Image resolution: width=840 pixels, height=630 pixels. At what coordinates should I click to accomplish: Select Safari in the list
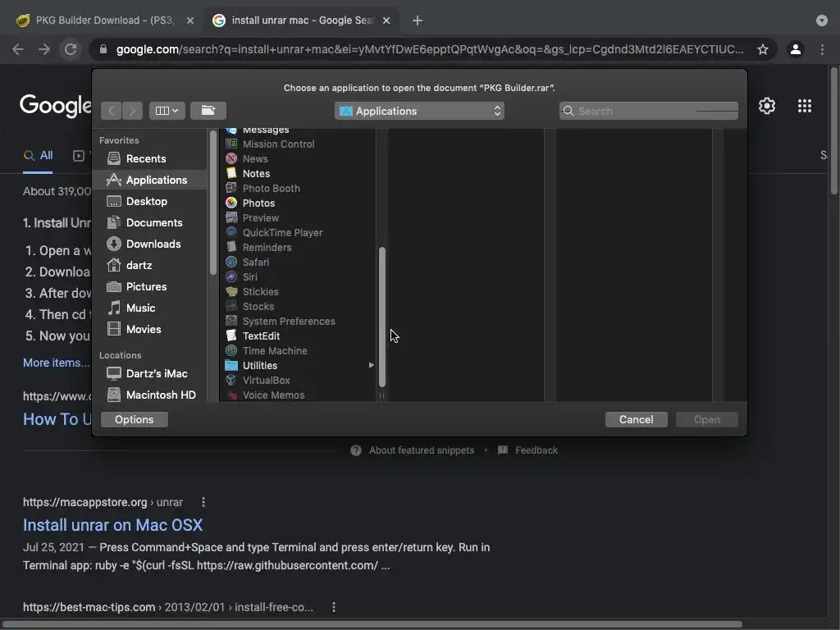pyautogui.click(x=299, y=262)
